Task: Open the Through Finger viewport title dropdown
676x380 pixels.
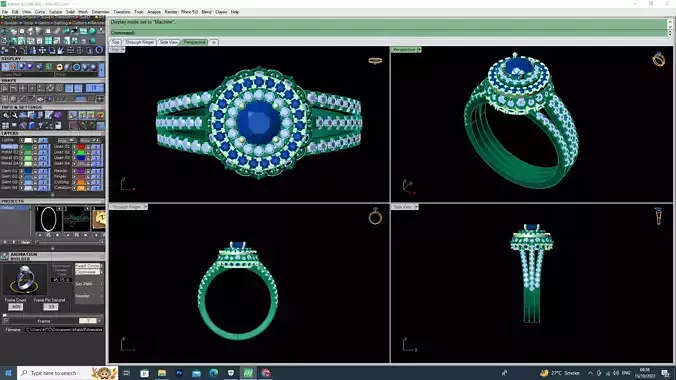Action: (x=146, y=207)
